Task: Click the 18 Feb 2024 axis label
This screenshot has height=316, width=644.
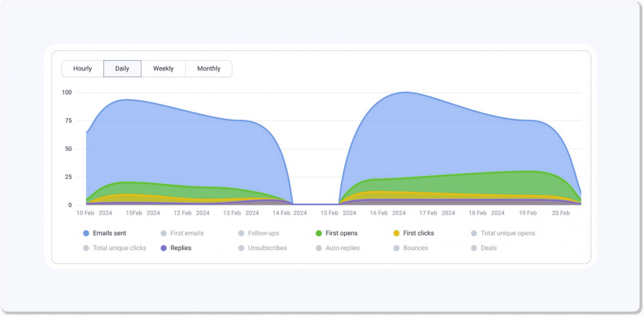Action: [487, 213]
